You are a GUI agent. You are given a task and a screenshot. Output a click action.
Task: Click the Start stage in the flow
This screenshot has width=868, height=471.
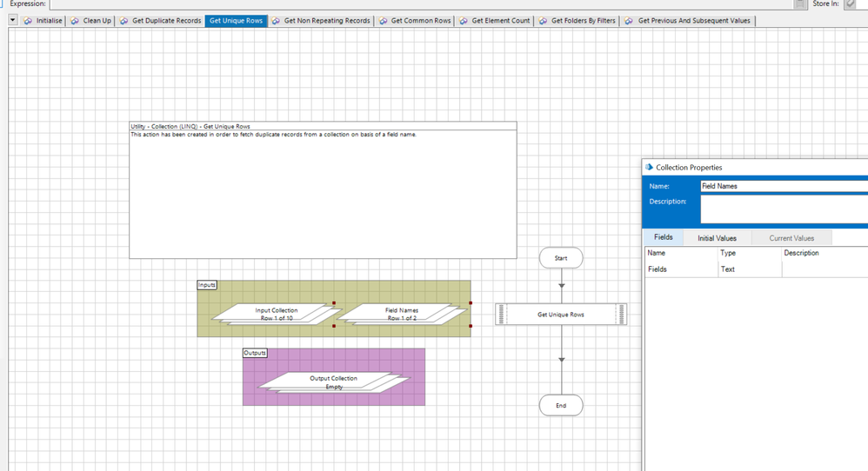pyautogui.click(x=561, y=258)
